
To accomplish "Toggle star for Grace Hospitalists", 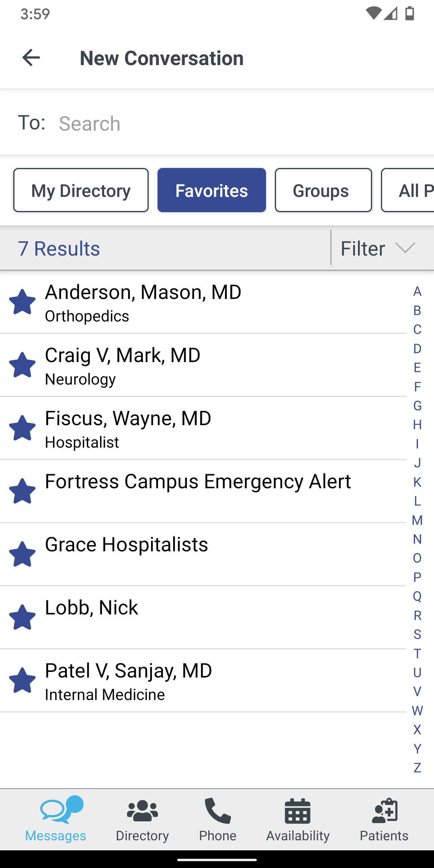I will [x=23, y=554].
